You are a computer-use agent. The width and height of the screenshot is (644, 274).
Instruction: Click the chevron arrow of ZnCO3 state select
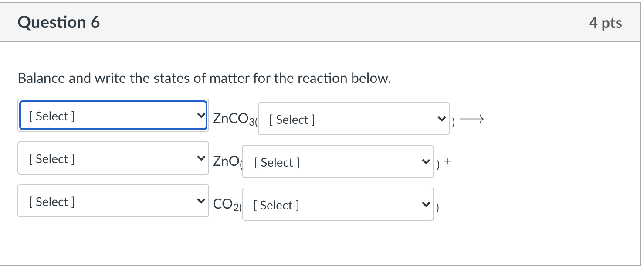pos(441,119)
